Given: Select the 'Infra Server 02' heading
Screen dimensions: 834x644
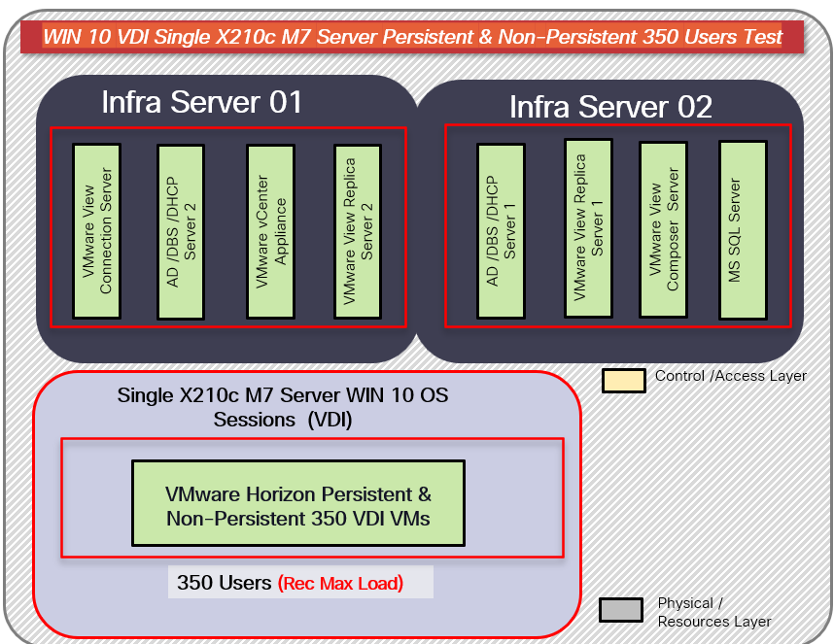Looking at the screenshot, I should coord(610,107).
